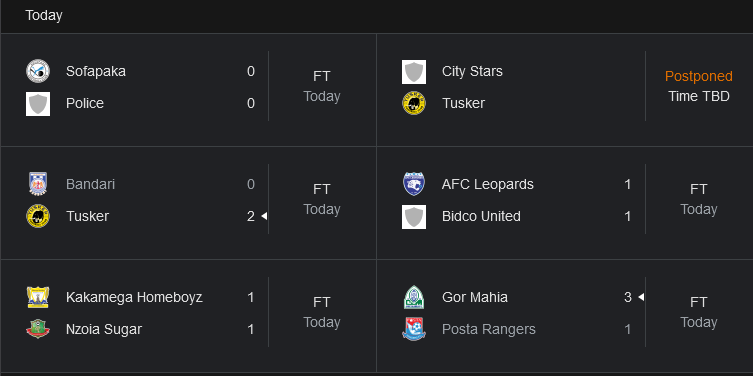Click the Bandari team crest

pyautogui.click(x=38, y=184)
